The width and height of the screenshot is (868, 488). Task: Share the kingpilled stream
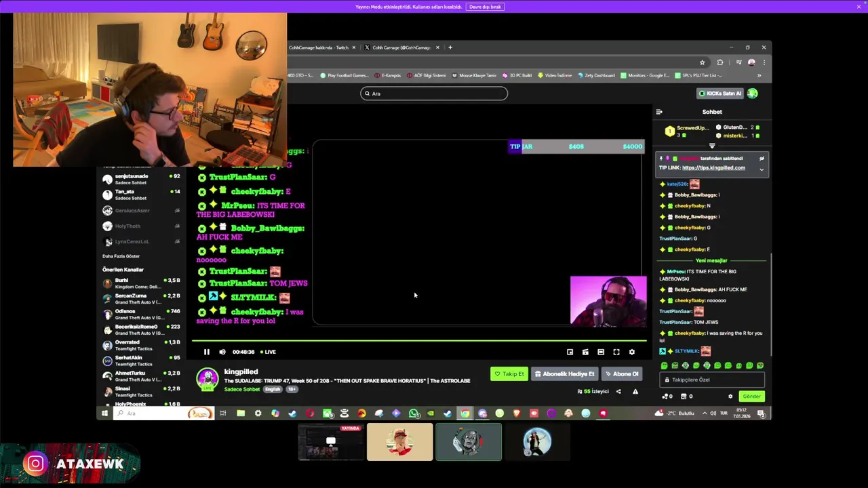(618, 391)
